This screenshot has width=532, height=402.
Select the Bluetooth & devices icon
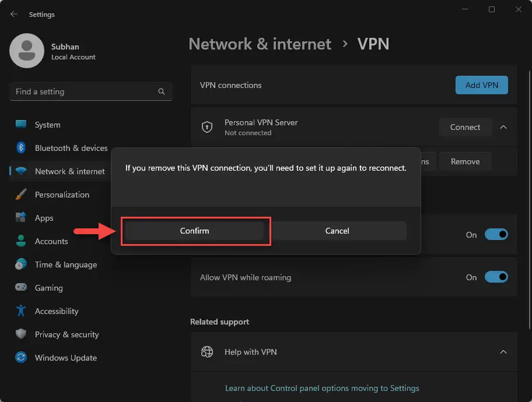pyautogui.click(x=21, y=148)
